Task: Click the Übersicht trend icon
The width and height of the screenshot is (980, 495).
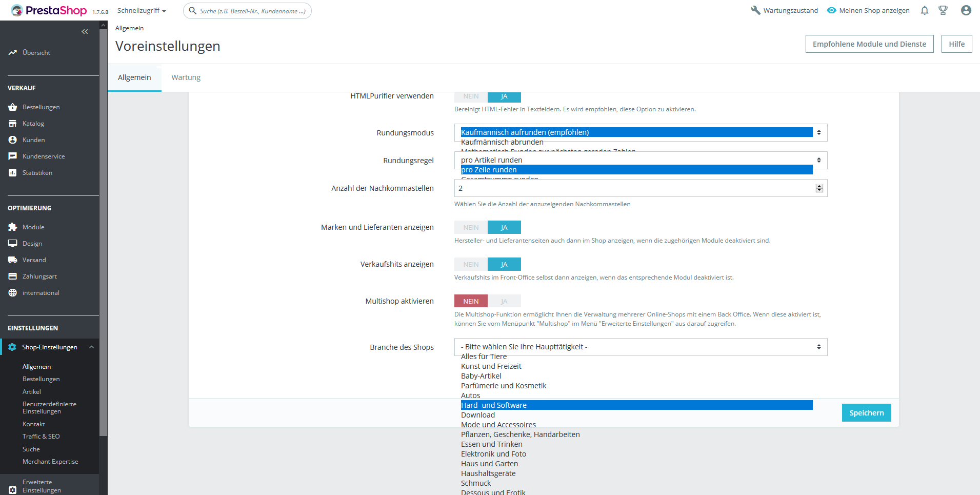Action: tap(13, 53)
